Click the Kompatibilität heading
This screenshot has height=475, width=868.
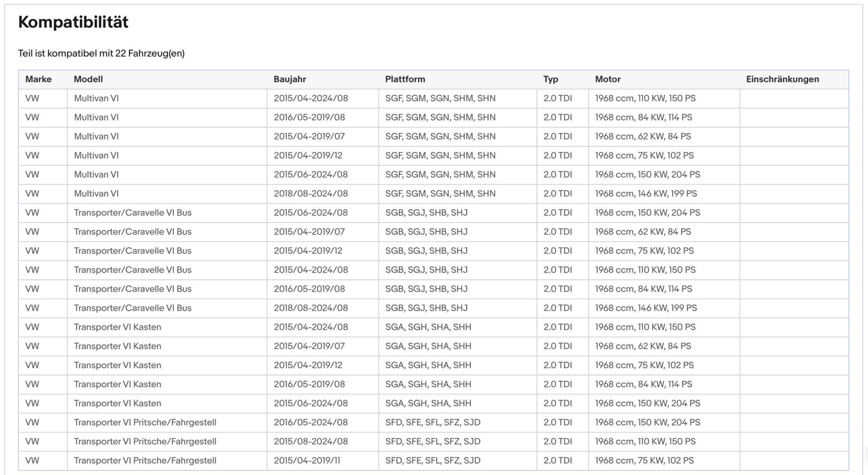pos(73,22)
